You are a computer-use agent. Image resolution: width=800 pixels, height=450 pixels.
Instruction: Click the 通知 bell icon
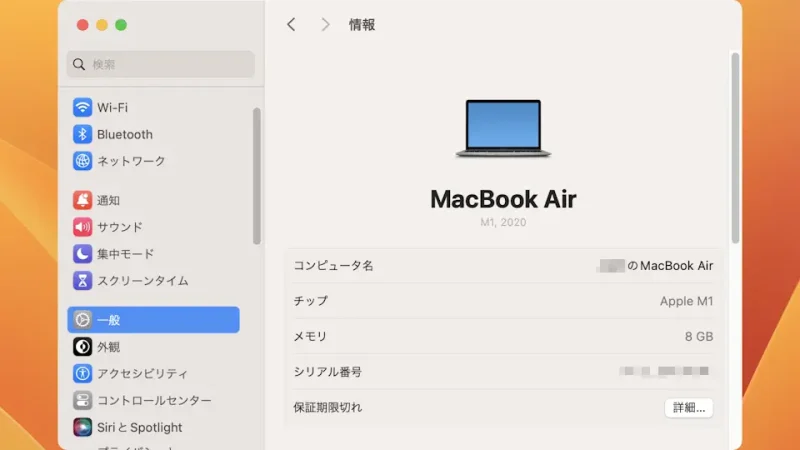[x=82, y=200]
